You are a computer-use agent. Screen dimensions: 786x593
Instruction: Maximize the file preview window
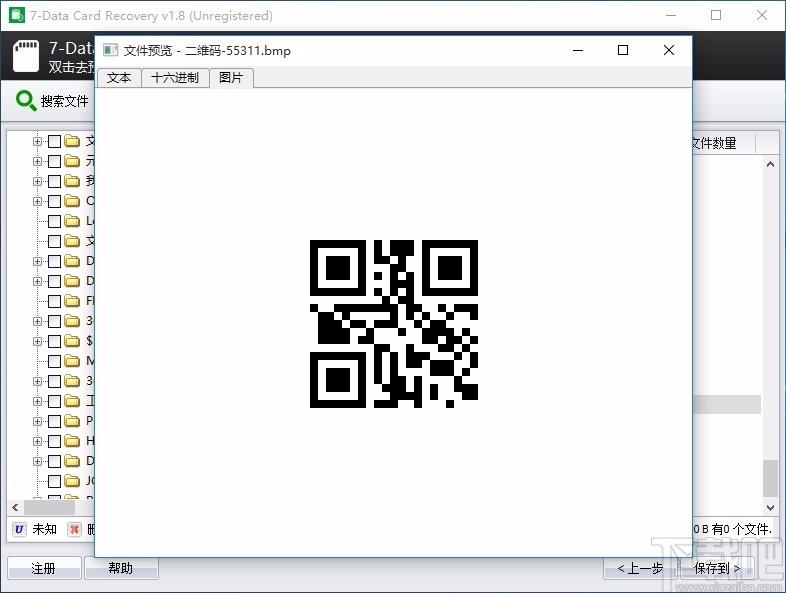point(623,50)
